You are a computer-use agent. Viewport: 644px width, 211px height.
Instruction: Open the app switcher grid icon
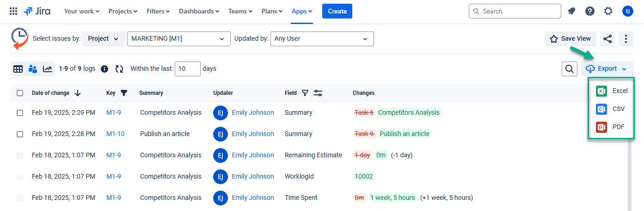(x=13, y=11)
